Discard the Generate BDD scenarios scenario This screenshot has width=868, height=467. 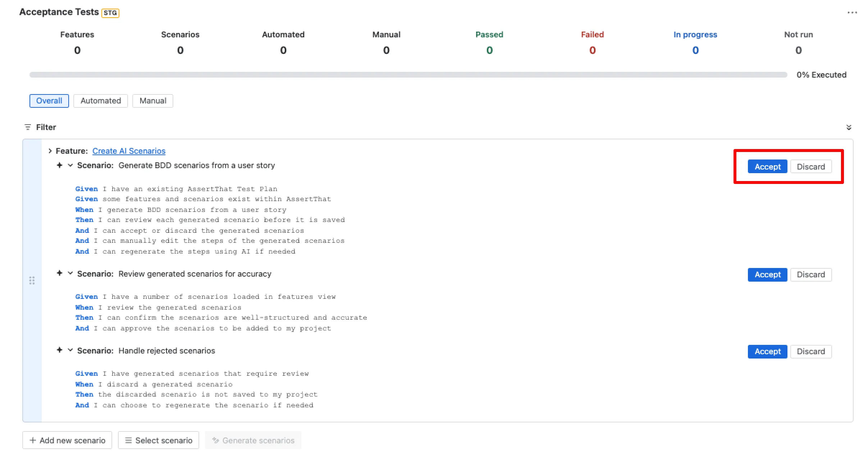click(811, 167)
